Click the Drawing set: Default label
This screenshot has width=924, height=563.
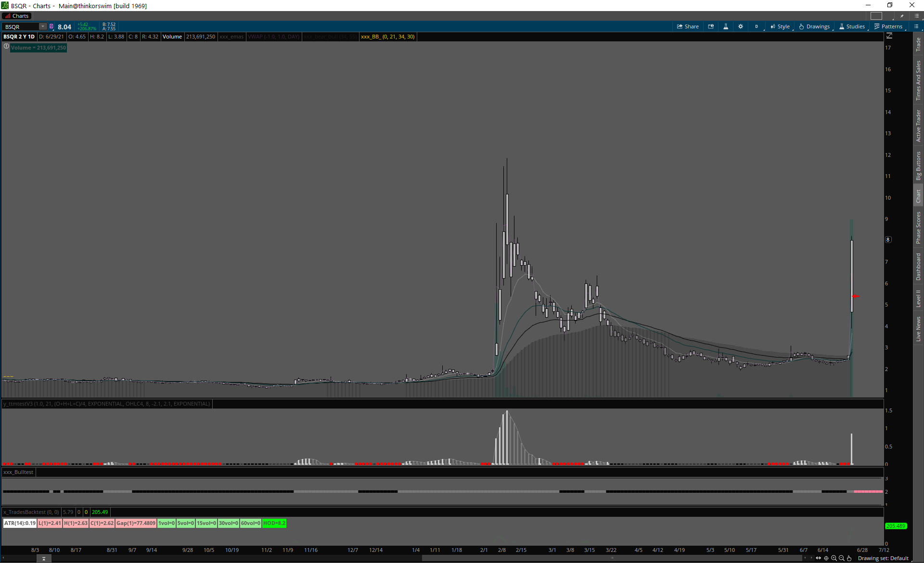click(883, 558)
